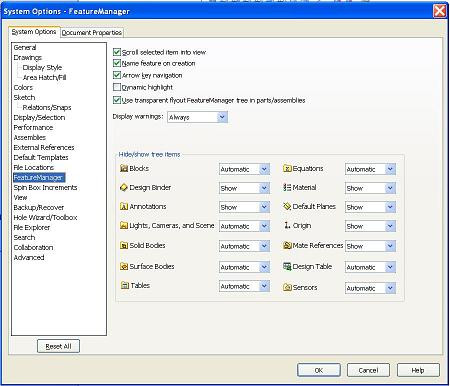Open the Design Binder visibility dropdown
The height and width of the screenshot is (386, 450).
[244, 188]
